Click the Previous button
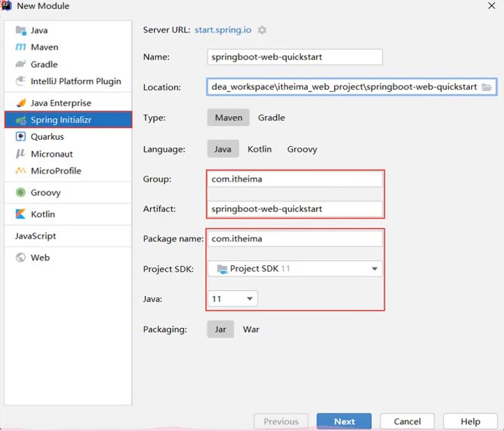504x431 pixels. pyautogui.click(x=281, y=421)
